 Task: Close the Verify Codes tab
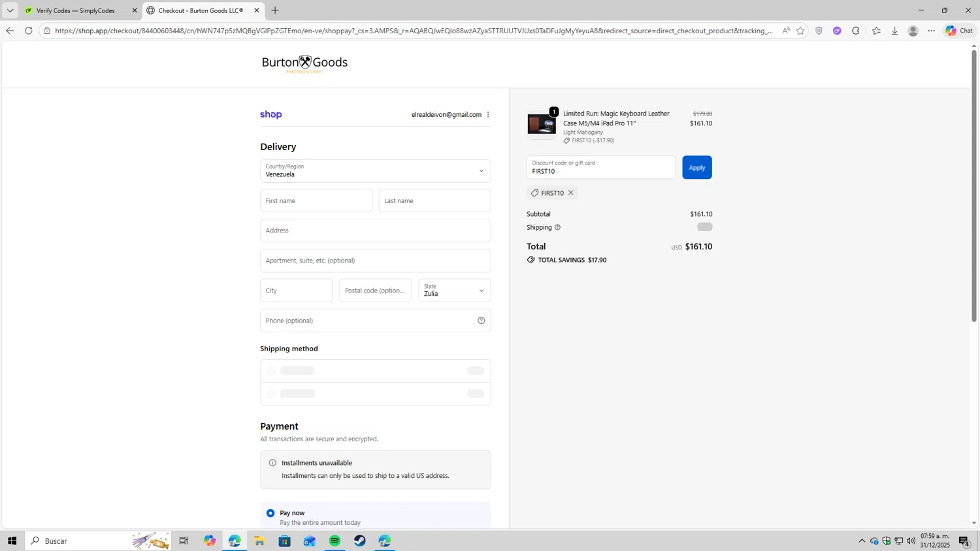tap(135, 10)
